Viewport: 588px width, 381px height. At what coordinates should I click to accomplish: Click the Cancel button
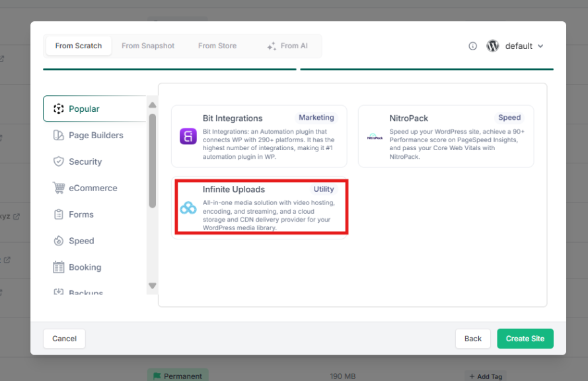point(64,339)
